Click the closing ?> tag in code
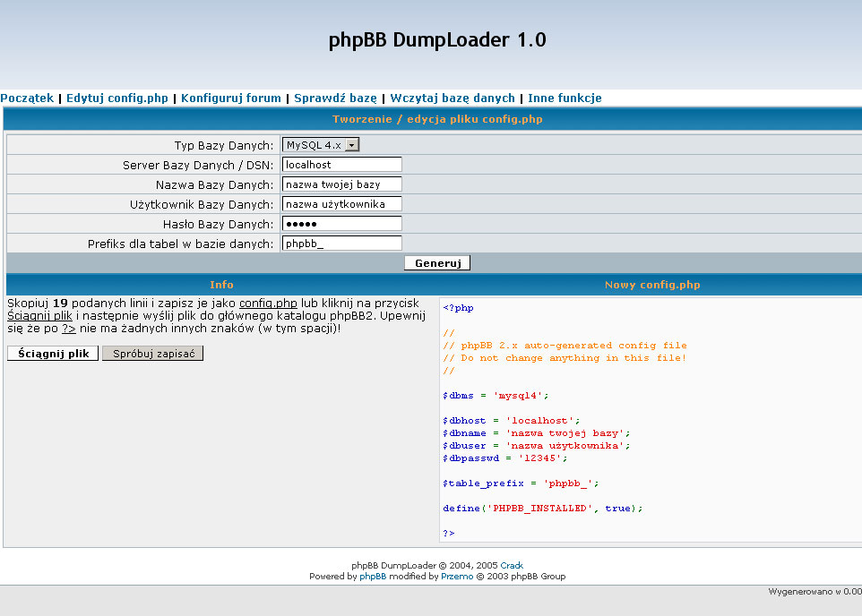Screen dimensions: 862x616 (449, 534)
